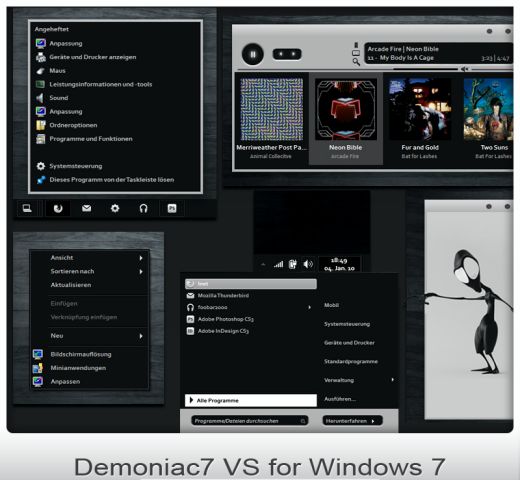This screenshot has width=520, height=480.
Task: Click Systemsteuerung with the gear in jump list
Action: pyautogui.click(x=76, y=166)
